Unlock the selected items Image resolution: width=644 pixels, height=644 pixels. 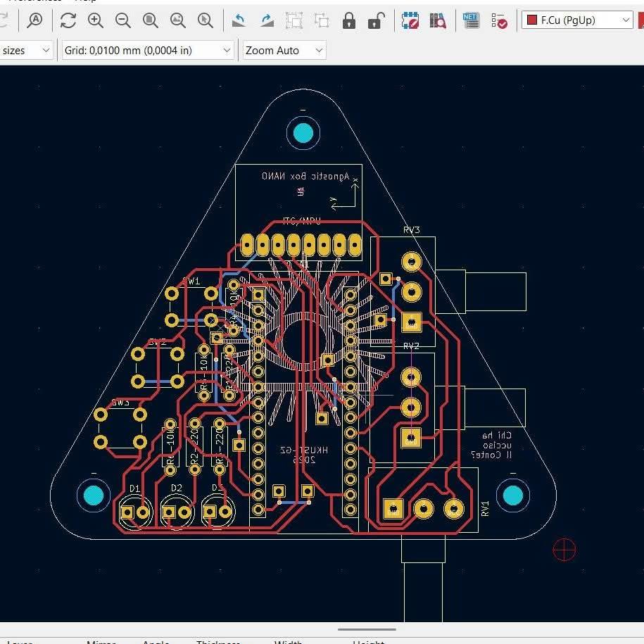(x=376, y=20)
